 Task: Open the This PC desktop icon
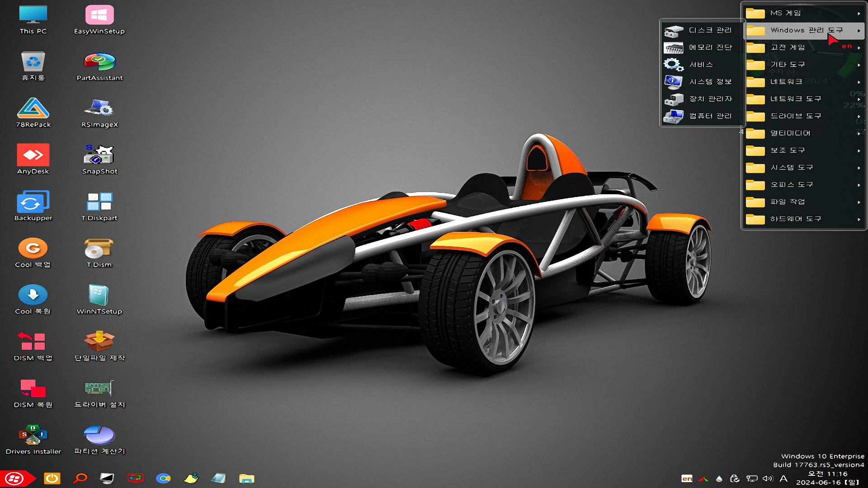pyautogui.click(x=33, y=20)
